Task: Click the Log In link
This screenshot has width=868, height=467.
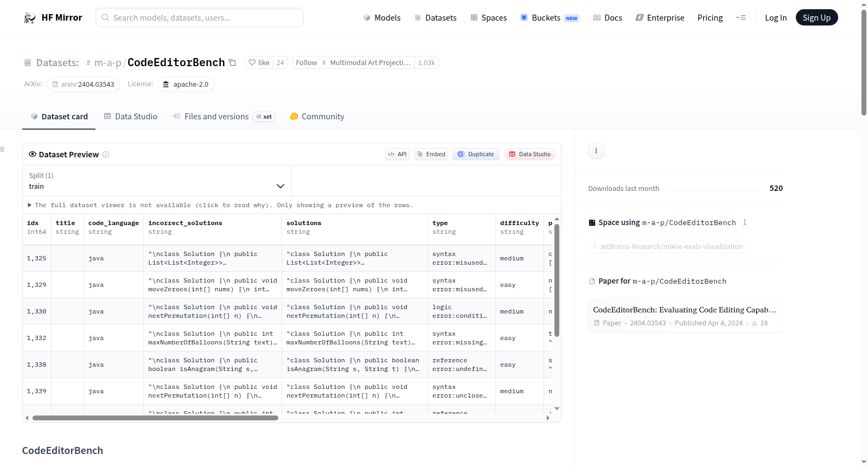Action: click(x=776, y=18)
